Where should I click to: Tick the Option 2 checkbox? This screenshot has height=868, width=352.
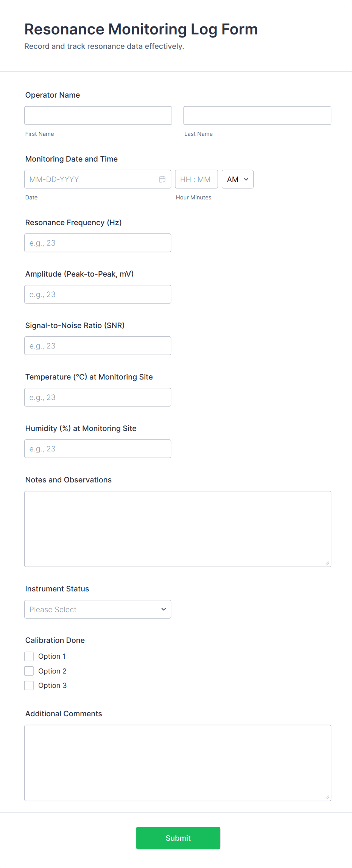pos(29,671)
